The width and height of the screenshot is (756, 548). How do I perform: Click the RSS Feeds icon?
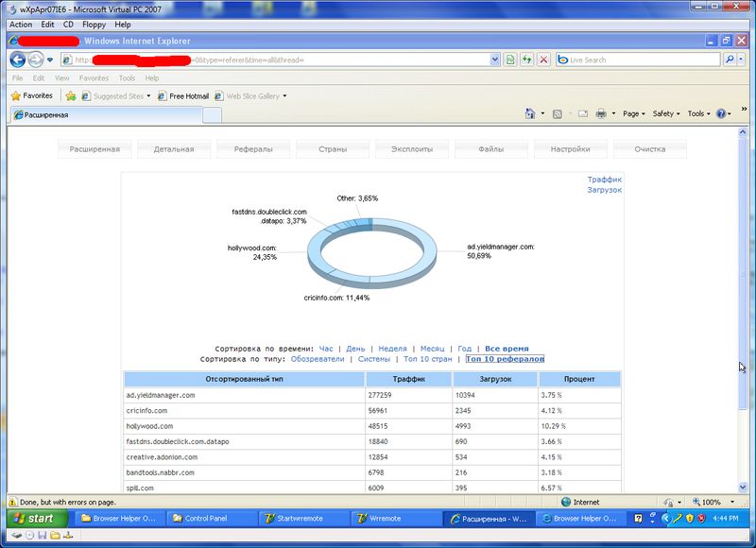coord(558,113)
